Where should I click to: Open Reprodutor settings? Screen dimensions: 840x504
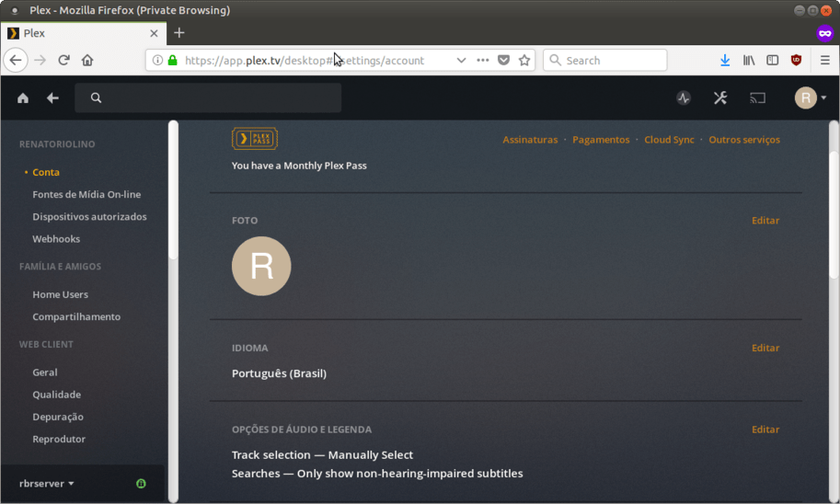(59, 440)
